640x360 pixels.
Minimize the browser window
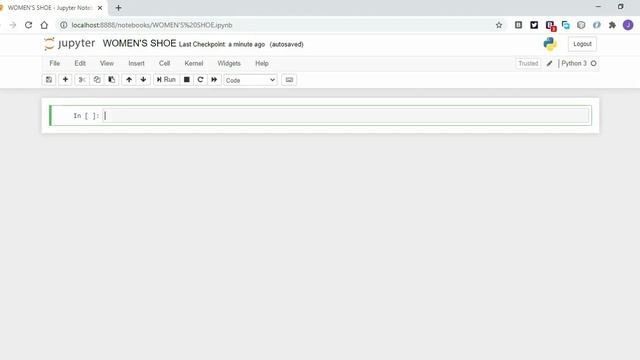(598, 7)
